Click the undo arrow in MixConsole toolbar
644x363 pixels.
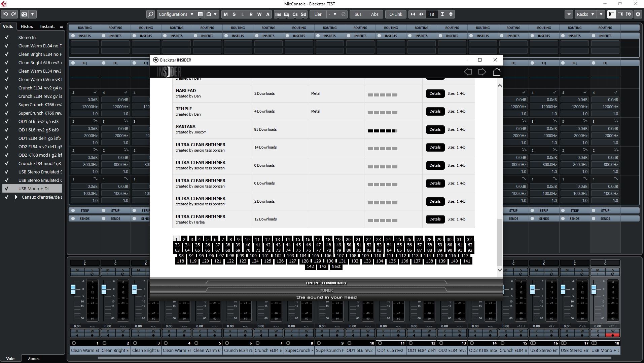6,14
